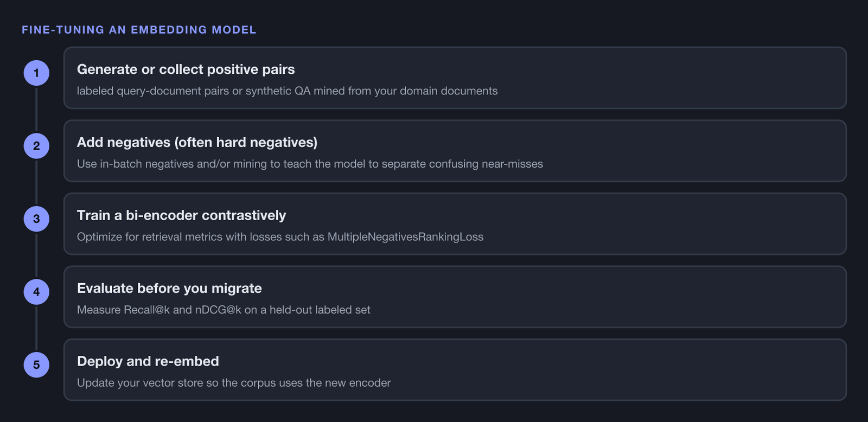Screen dimensions: 868x422
Task: Select the Train a bi-encoder contrastively title
Action: coord(181,215)
